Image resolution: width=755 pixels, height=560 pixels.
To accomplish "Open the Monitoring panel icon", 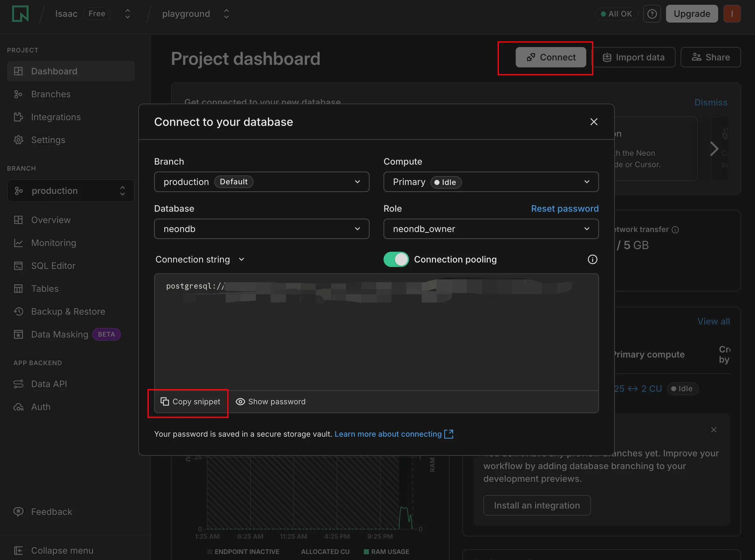I will click(19, 243).
